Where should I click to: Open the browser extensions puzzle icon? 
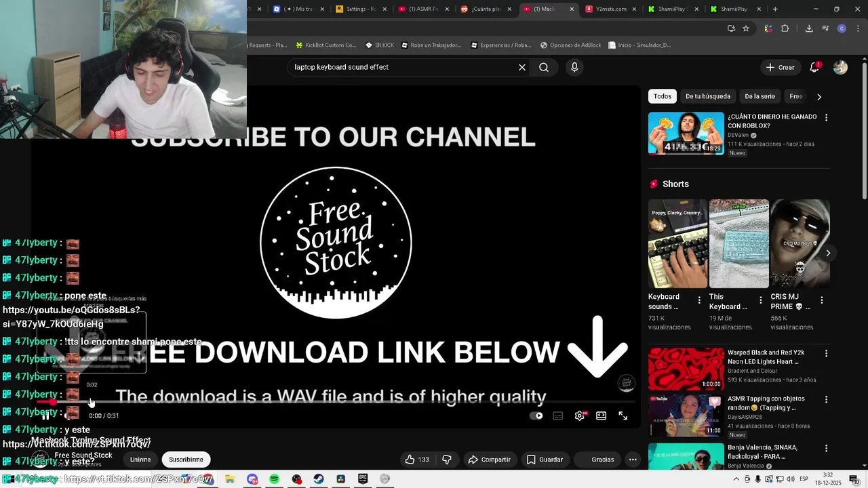pos(785,28)
